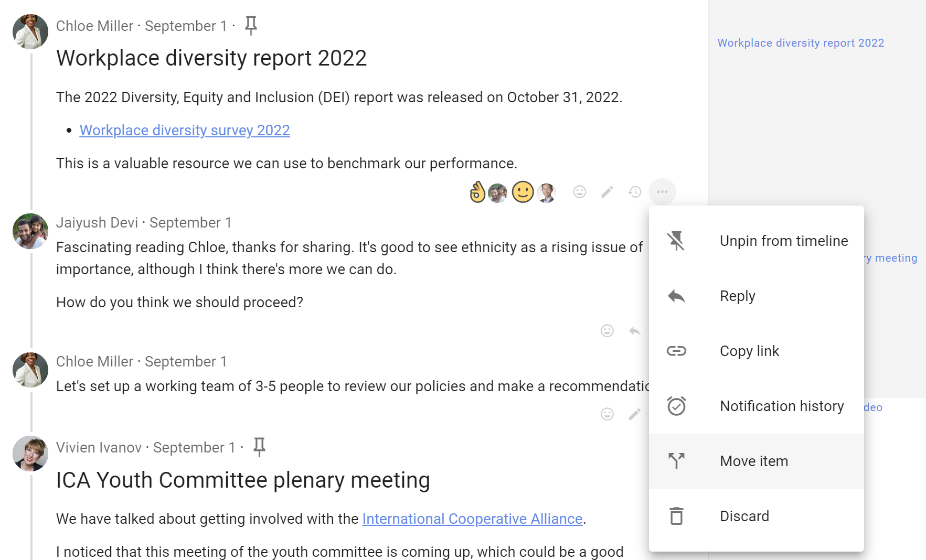This screenshot has height=560, width=926.
Task: Choose Move item in the menu
Action: point(756,461)
